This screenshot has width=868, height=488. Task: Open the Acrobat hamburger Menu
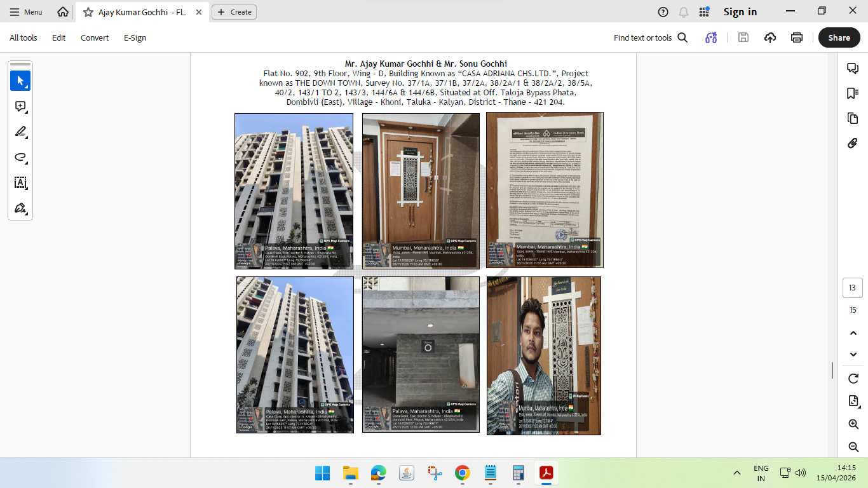pos(26,12)
